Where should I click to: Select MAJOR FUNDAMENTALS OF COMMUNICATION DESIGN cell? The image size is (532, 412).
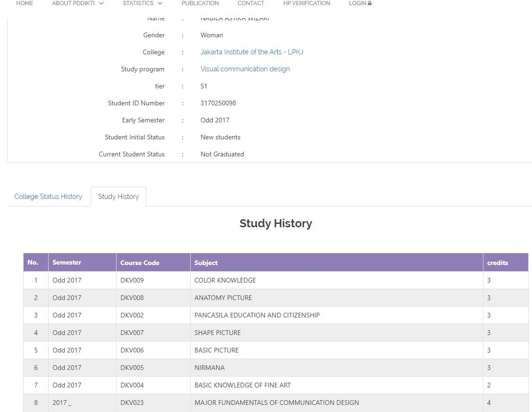337,403
